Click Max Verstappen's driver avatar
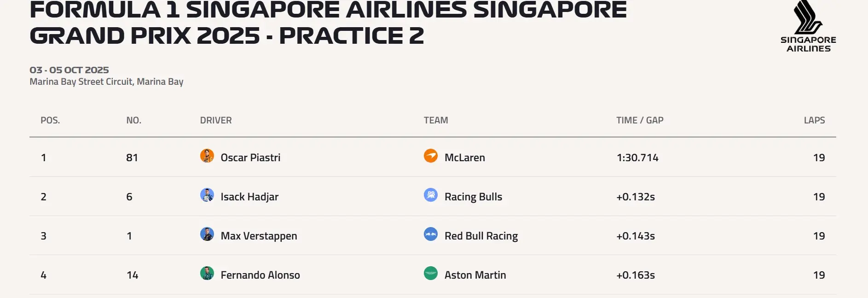 click(x=207, y=234)
